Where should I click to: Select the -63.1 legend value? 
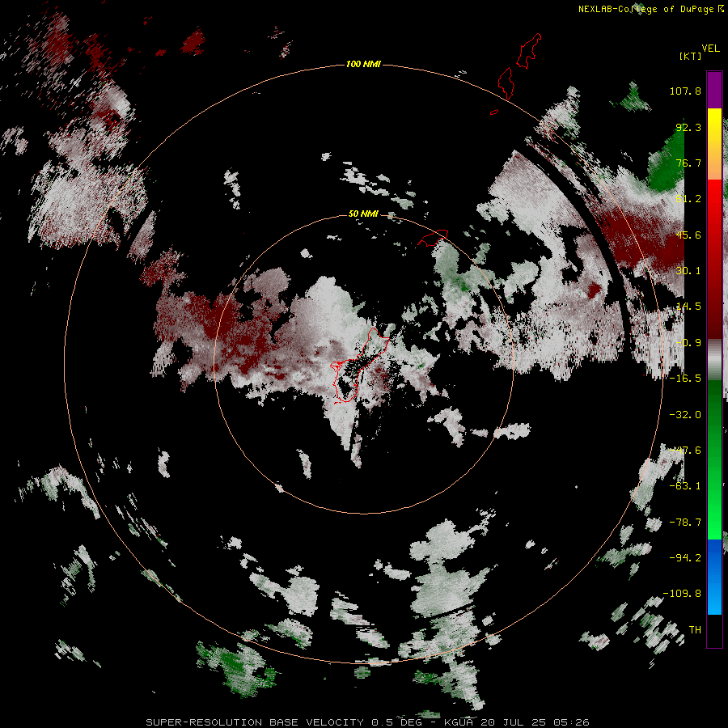(685, 486)
